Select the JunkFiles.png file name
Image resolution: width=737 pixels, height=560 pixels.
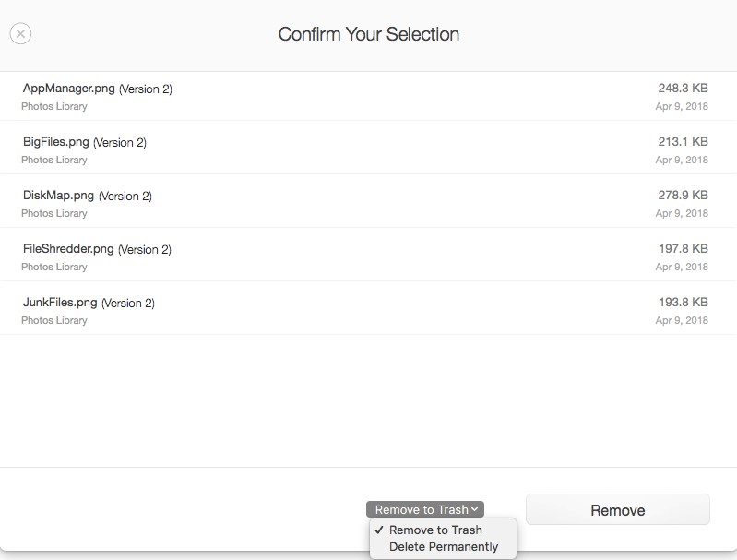[60, 303]
